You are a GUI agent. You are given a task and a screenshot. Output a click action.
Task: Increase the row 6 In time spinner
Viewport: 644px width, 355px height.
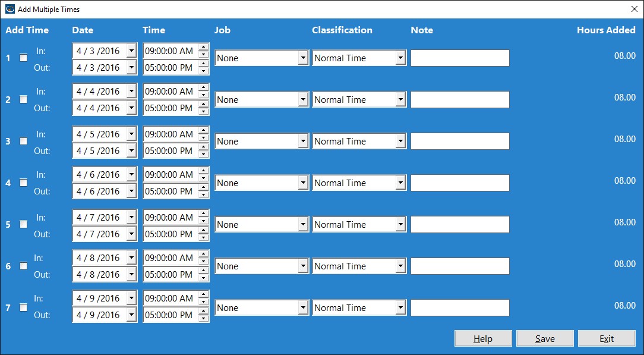tap(203, 254)
